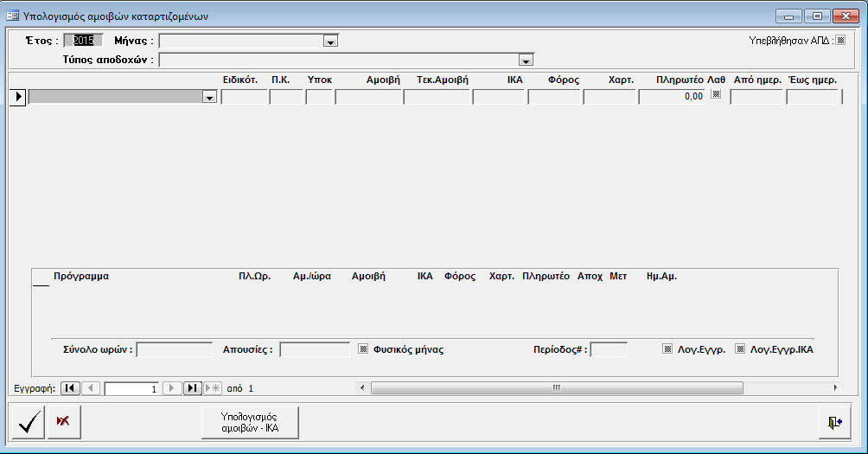
Task: Go to last record navigation button
Action: (x=193, y=388)
